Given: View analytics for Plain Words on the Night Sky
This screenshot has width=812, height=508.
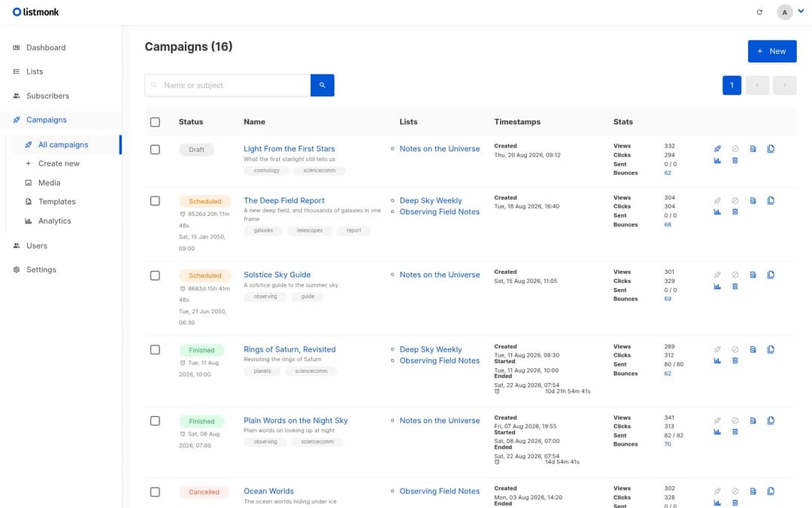Looking at the screenshot, I should (x=717, y=432).
